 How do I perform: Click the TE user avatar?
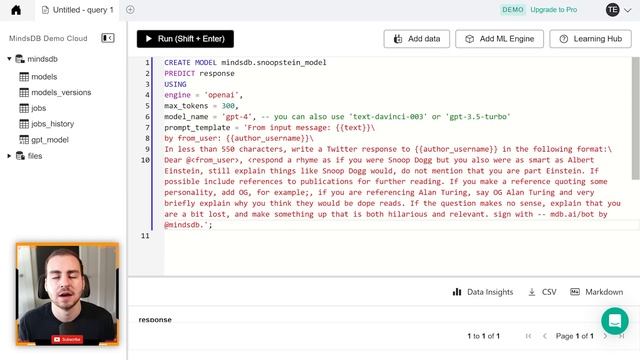click(612, 10)
